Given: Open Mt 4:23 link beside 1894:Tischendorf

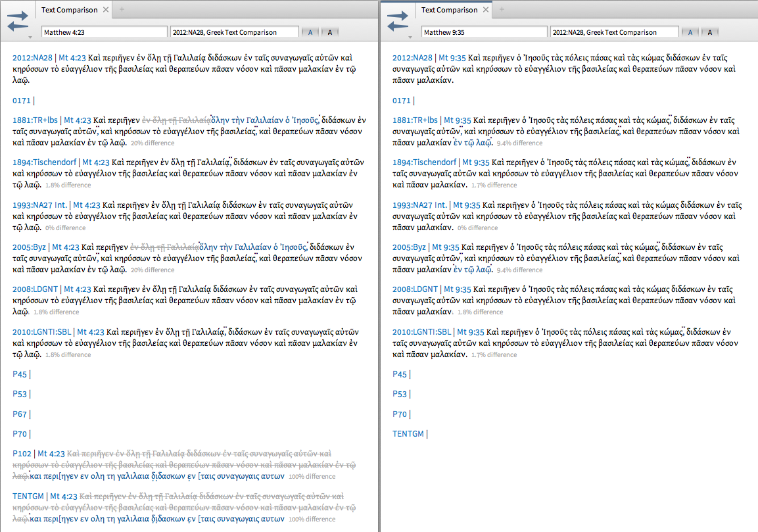Looking at the screenshot, I should 96,162.
